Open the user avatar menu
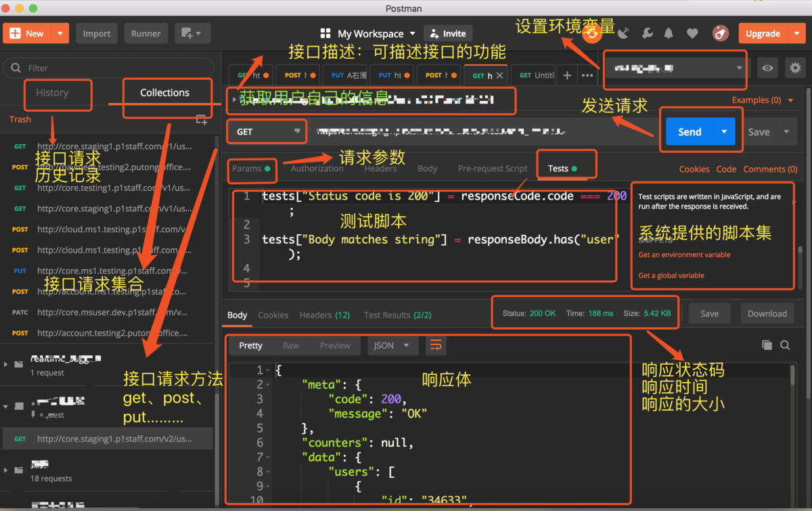The height and width of the screenshot is (511, 812). [720, 33]
